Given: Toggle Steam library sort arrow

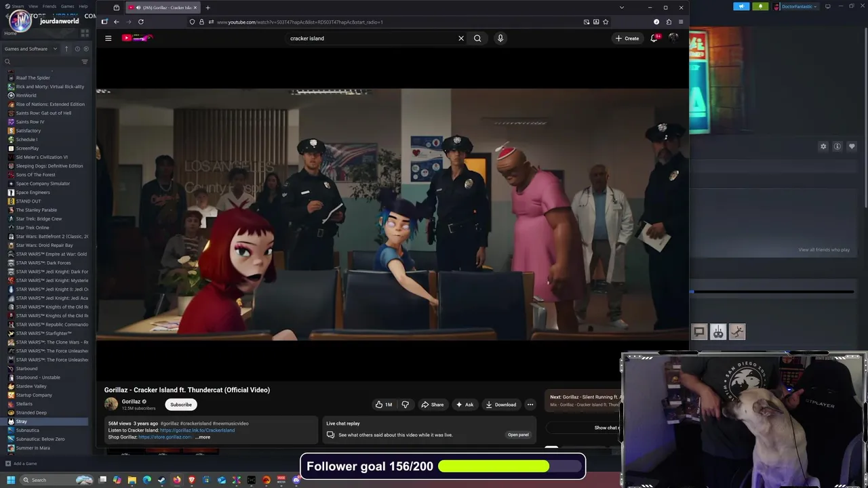Looking at the screenshot, I should [x=66, y=49].
